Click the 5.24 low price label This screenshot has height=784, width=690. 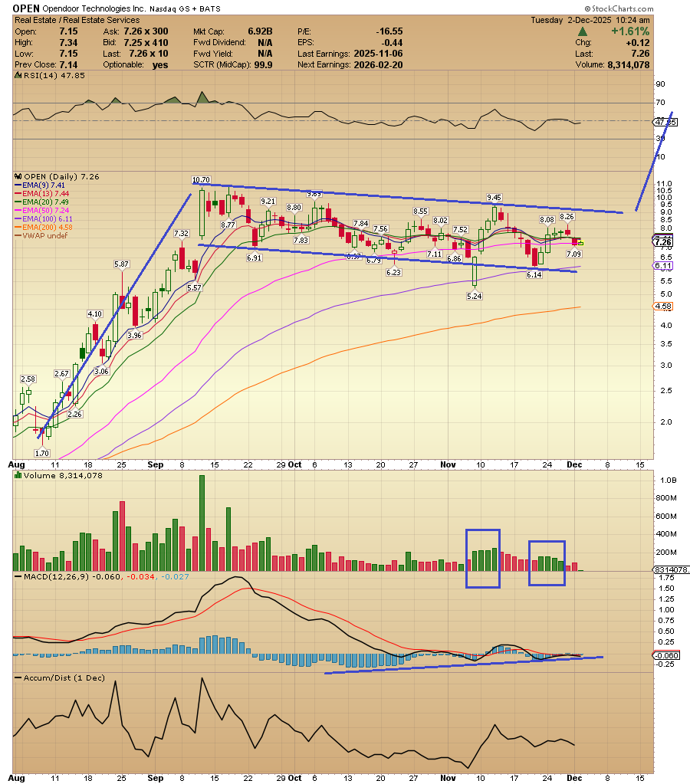pyautogui.click(x=475, y=296)
